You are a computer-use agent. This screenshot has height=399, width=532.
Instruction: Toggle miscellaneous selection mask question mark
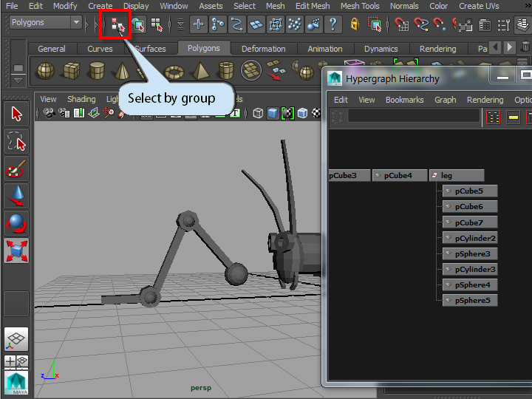333,24
